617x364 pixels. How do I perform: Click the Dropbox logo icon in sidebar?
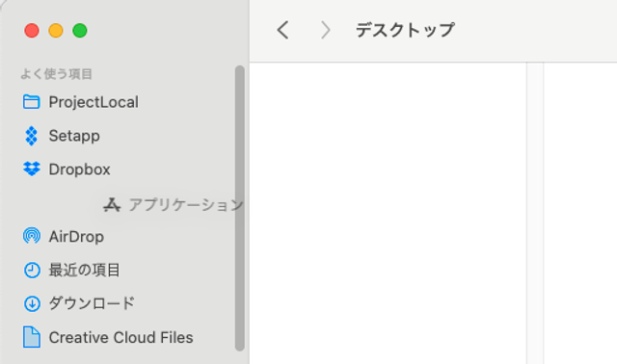[x=32, y=169]
